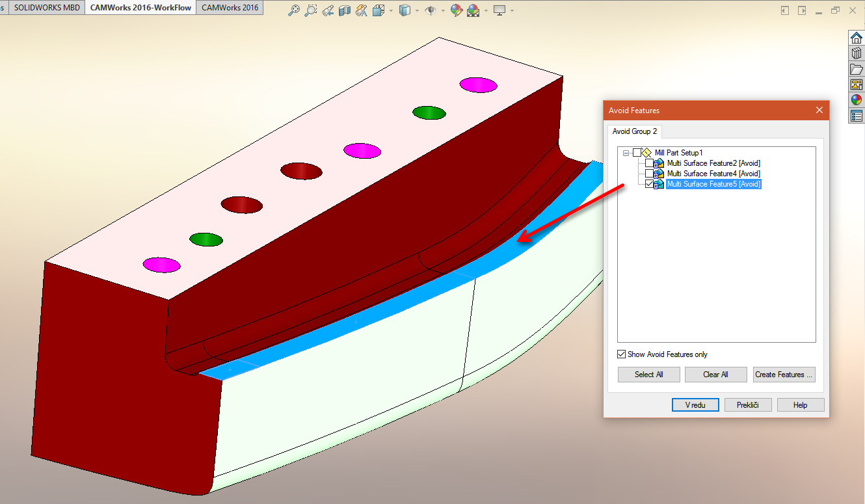Switch to the SOLIDWORKS MBD tab
Viewport: 865px width, 504px height.
coord(47,8)
